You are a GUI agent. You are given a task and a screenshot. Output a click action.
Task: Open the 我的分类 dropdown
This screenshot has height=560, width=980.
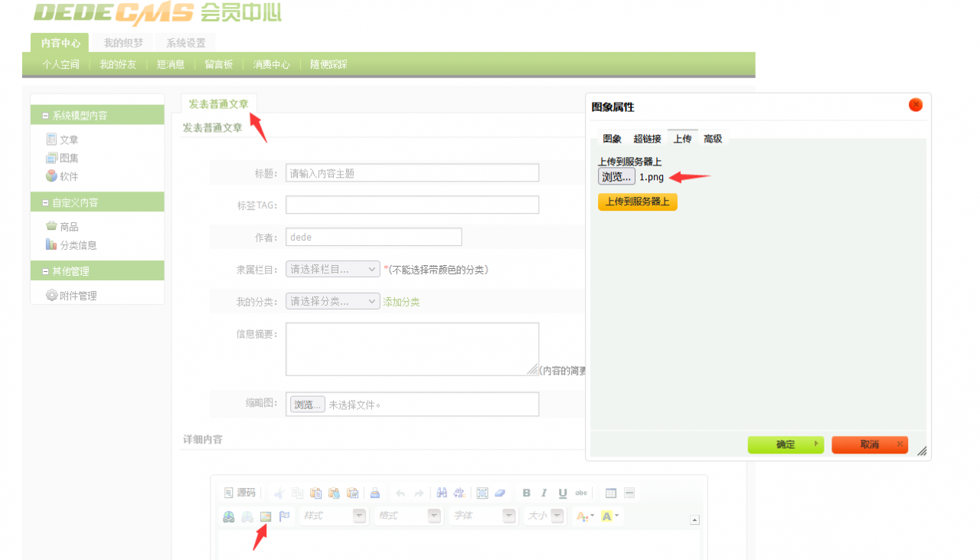pos(333,301)
